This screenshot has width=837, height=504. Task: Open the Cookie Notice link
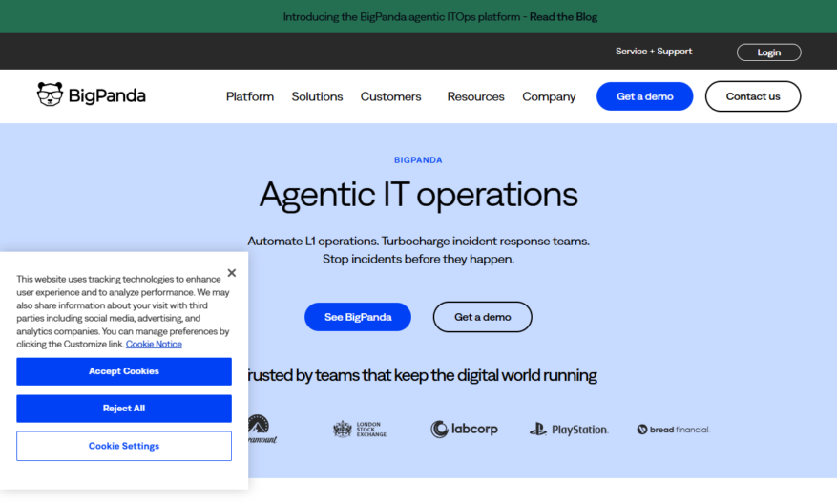[154, 344]
